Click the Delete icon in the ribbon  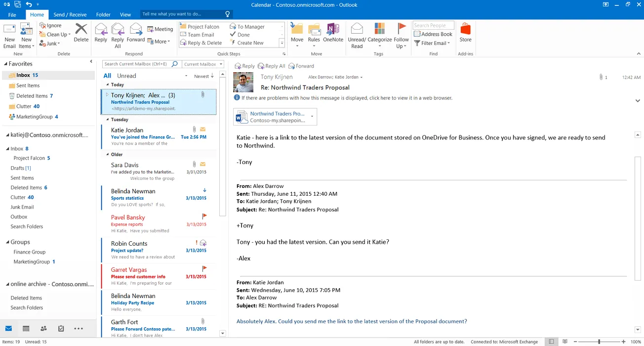tap(81, 30)
